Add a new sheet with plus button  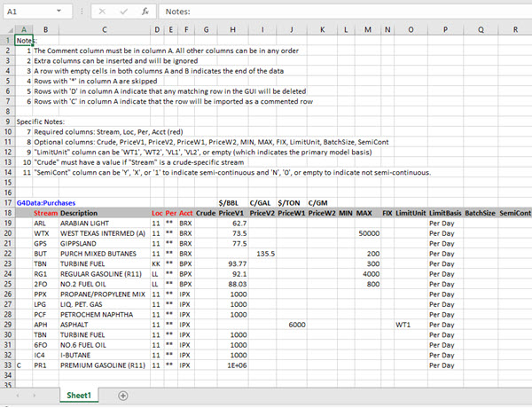click(x=122, y=395)
